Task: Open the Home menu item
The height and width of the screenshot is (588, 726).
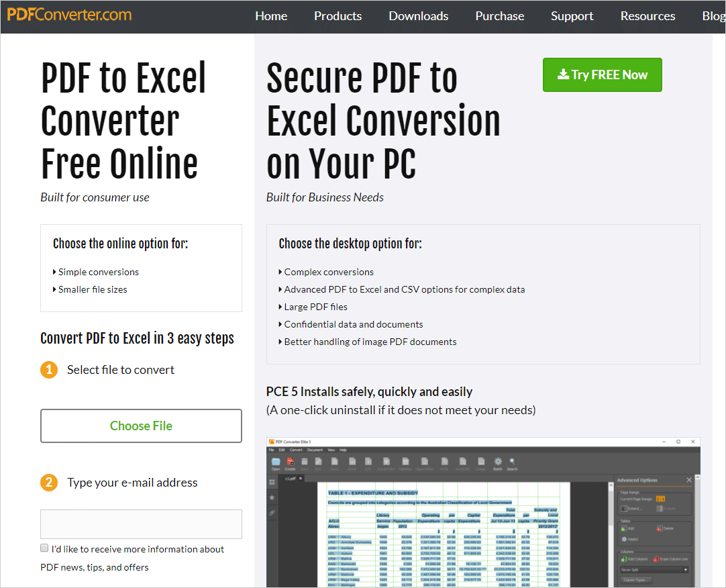Action: tap(271, 16)
